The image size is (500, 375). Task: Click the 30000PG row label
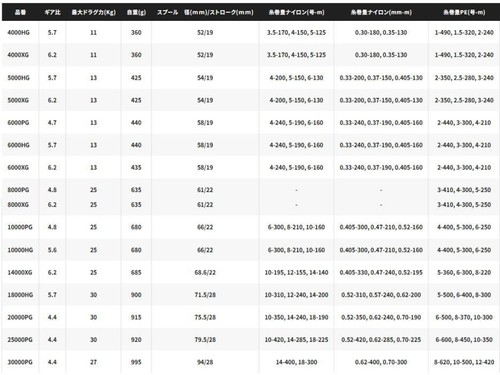point(20,362)
